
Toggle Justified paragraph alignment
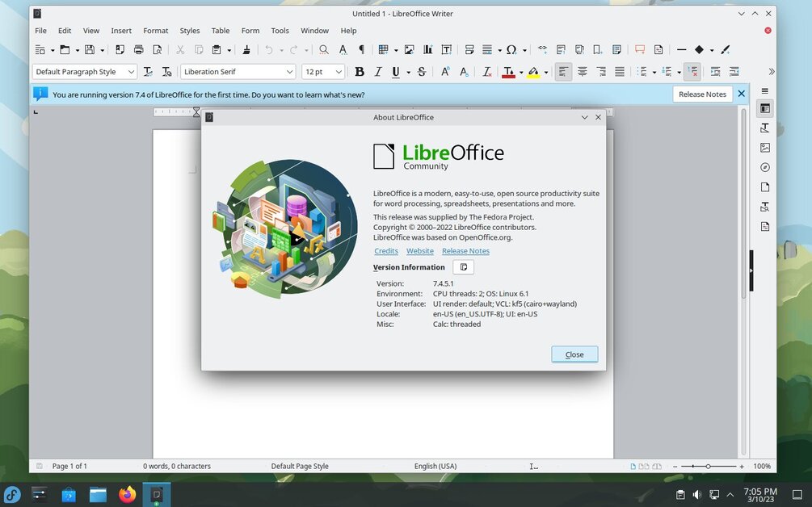[620, 72]
